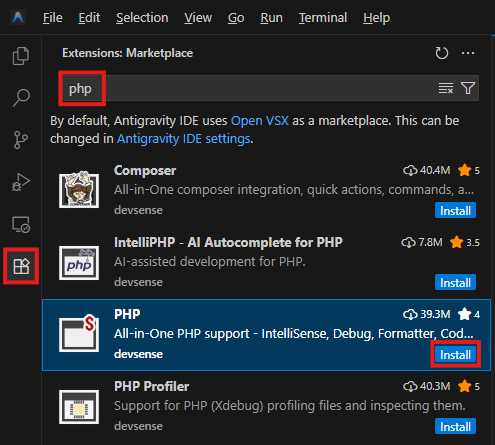Screen dimensions: 495x445
Task: Select the PHP Profiler extension title
Action: [x=152, y=386]
